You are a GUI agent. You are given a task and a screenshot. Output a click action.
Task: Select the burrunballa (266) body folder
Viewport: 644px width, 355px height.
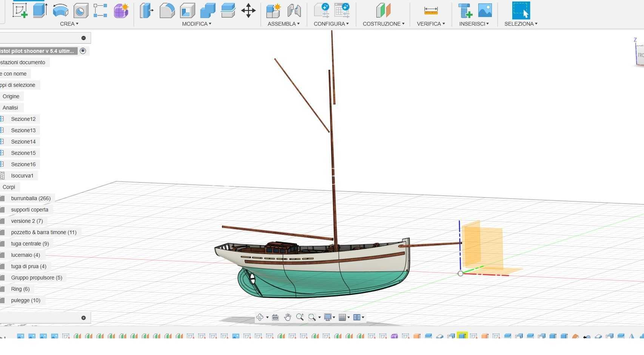tap(31, 198)
